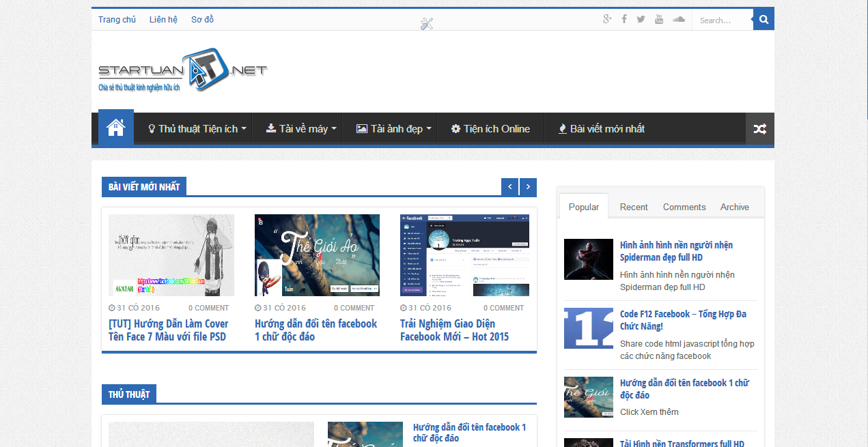
Task: Switch to the Comments tab
Action: coord(684,207)
